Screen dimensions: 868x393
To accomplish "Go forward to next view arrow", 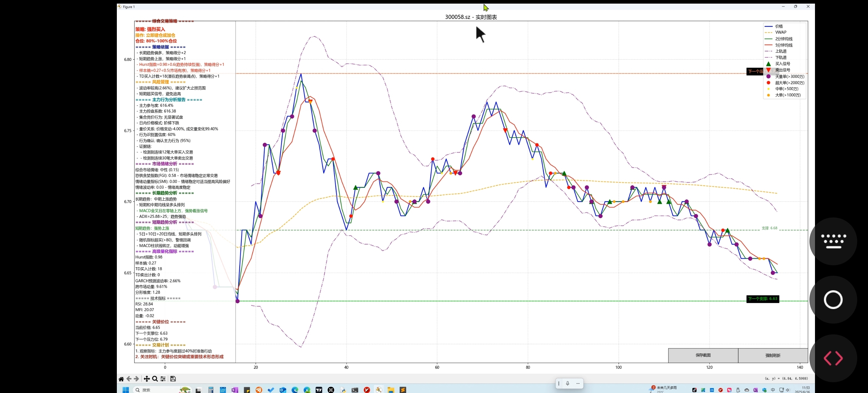I will 136,379.
